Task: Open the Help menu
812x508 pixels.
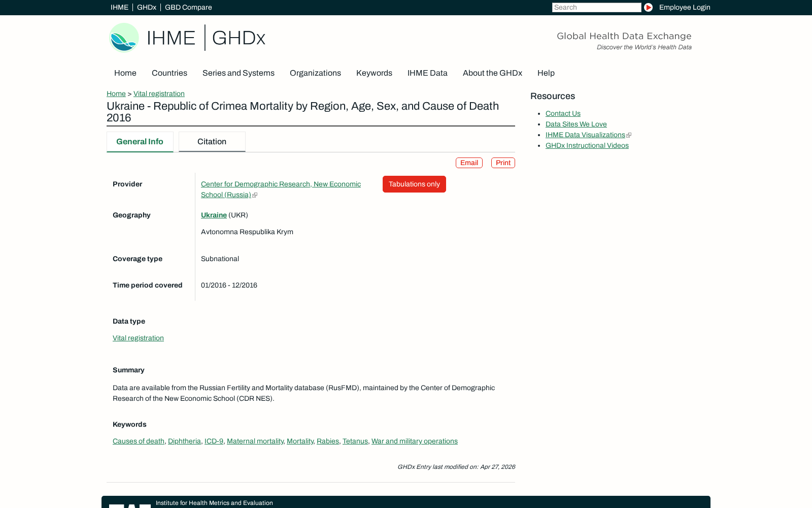Action: [x=546, y=73]
